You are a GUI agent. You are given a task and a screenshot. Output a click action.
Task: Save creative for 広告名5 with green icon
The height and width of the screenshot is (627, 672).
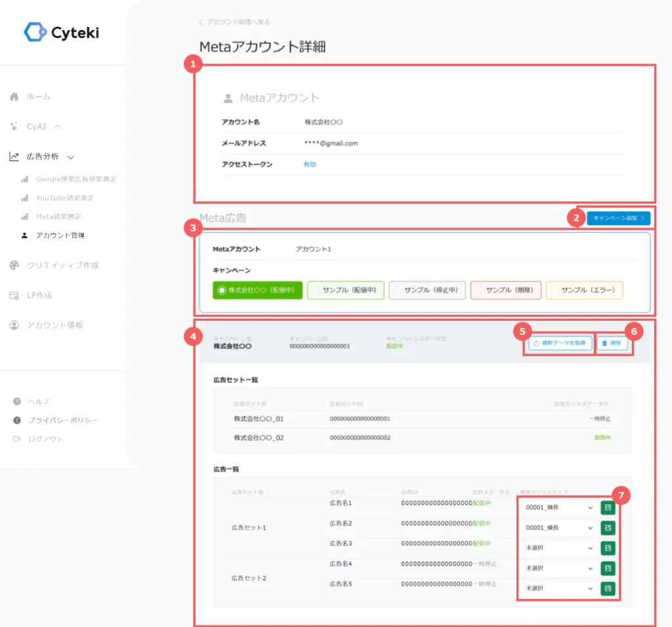click(608, 588)
